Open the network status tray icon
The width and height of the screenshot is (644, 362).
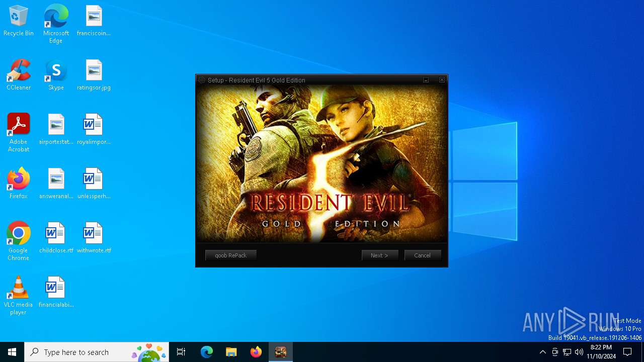pos(567,352)
